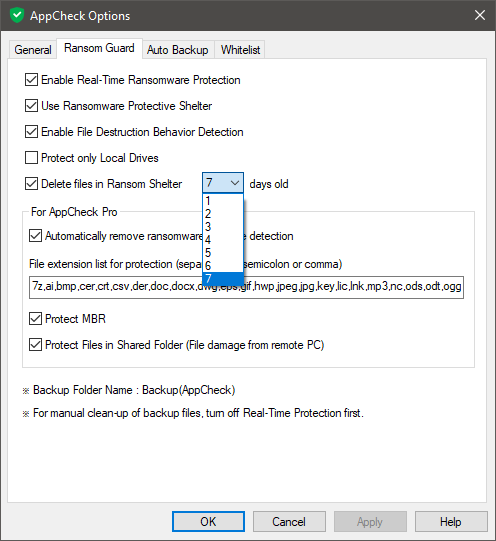The width and height of the screenshot is (496, 541).
Task: Pick 5 in the open days list
Action: 223,253
